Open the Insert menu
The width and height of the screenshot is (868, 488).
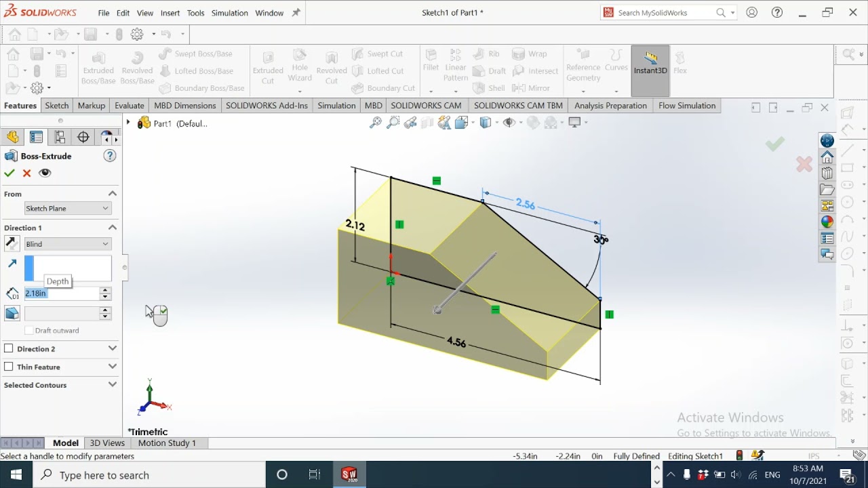pyautogui.click(x=170, y=13)
